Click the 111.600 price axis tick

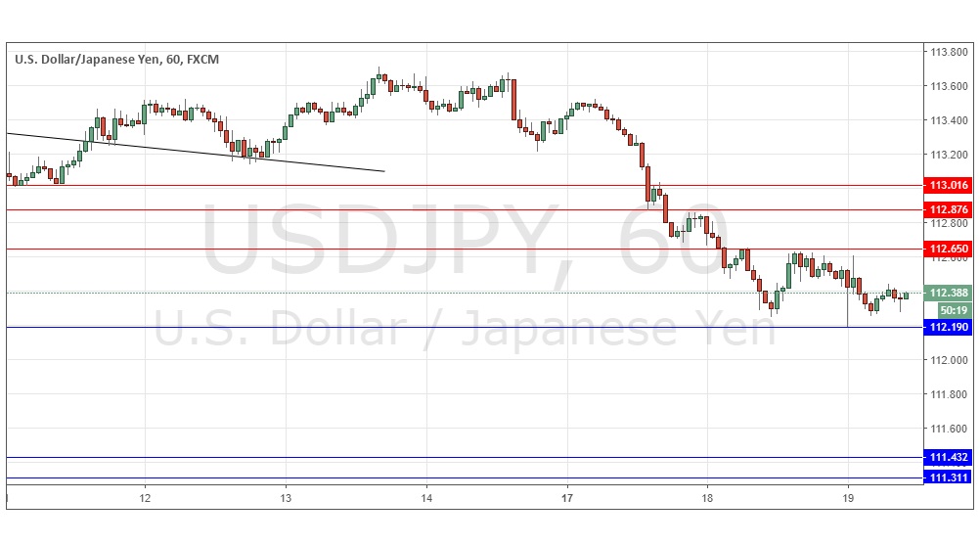948,429
